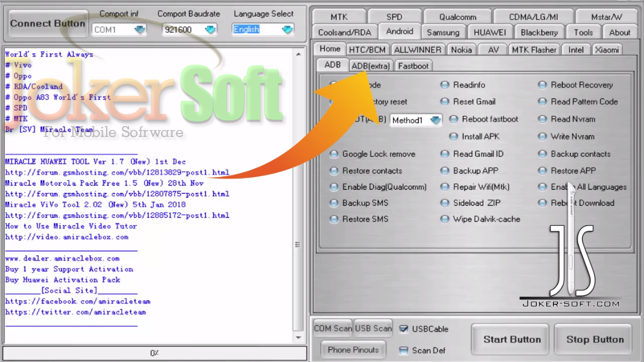Click the Connect Button

coord(48,23)
